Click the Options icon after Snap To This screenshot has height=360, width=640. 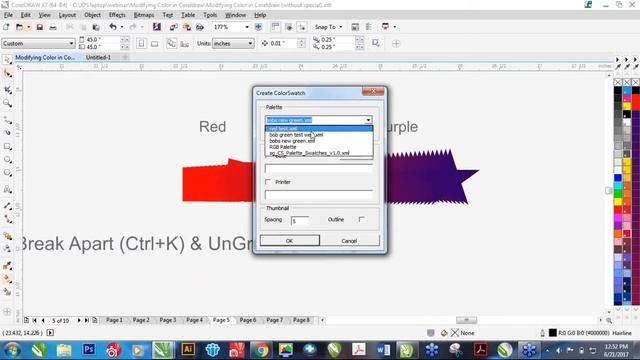click(355, 27)
